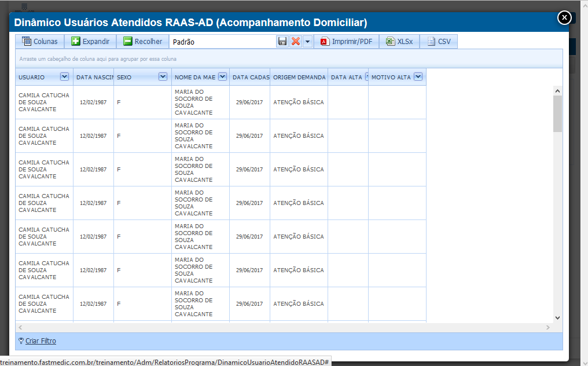Viewport: 588px width, 366px height.
Task: Select first row 29/06/2017 registration date
Action: click(250, 102)
